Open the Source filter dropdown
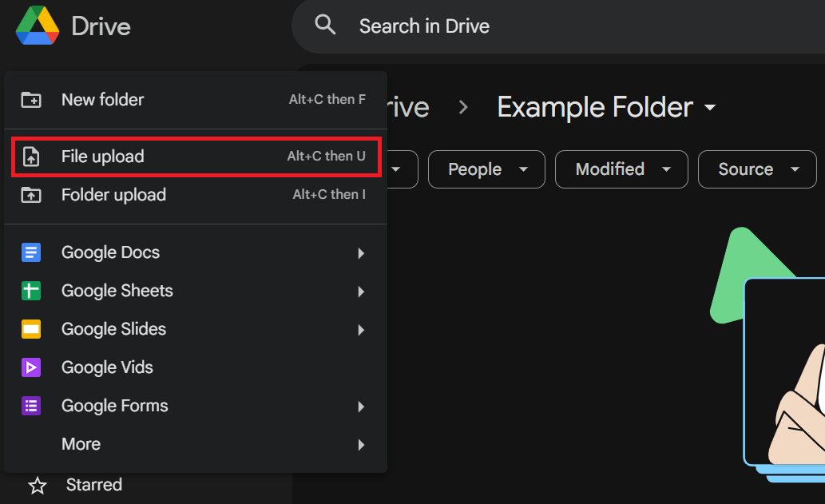 757,169
